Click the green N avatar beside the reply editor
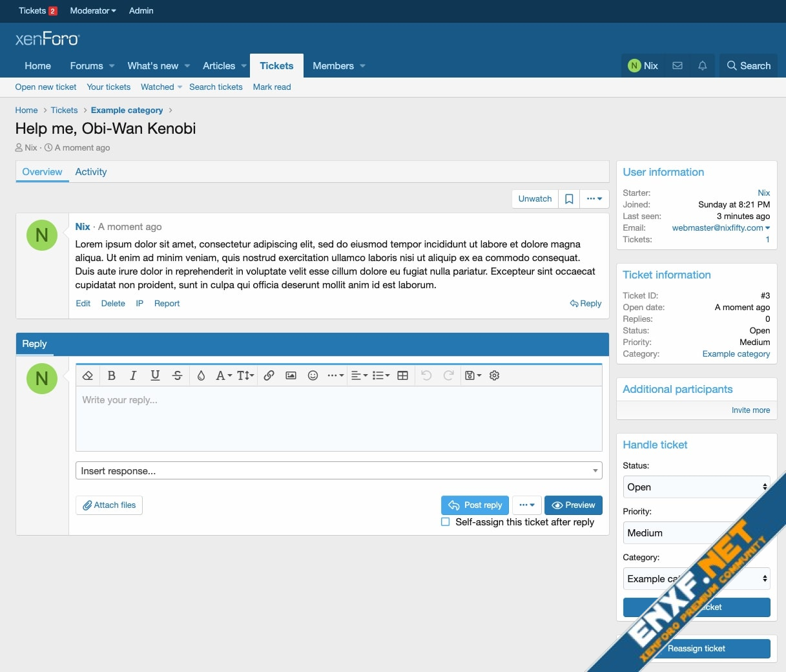The height and width of the screenshot is (672, 786). (x=42, y=379)
